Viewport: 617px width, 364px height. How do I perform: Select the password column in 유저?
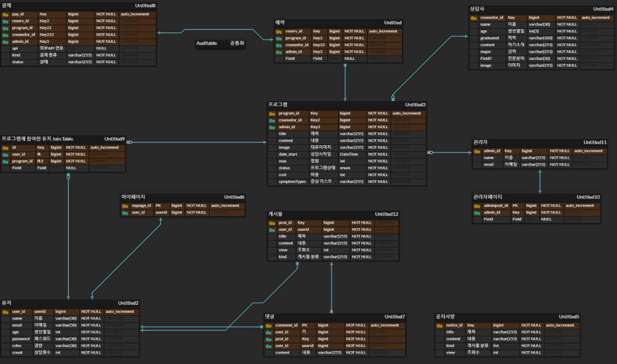(x=21, y=339)
